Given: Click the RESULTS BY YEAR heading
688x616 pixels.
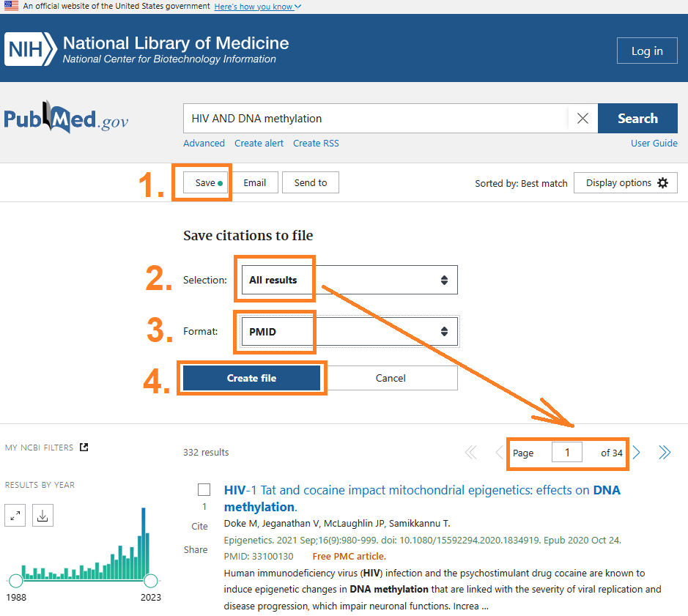Looking at the screenshot, I should 40,485.
